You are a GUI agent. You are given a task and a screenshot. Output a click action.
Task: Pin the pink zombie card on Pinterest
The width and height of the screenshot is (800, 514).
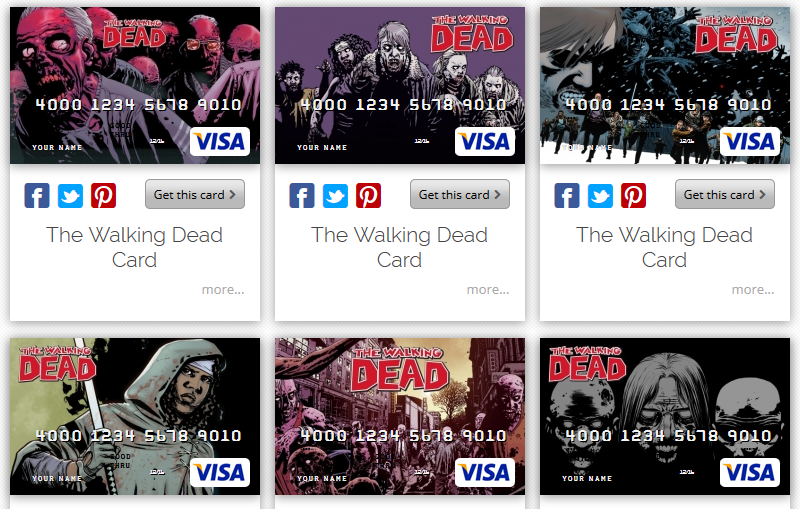point(104,195)
